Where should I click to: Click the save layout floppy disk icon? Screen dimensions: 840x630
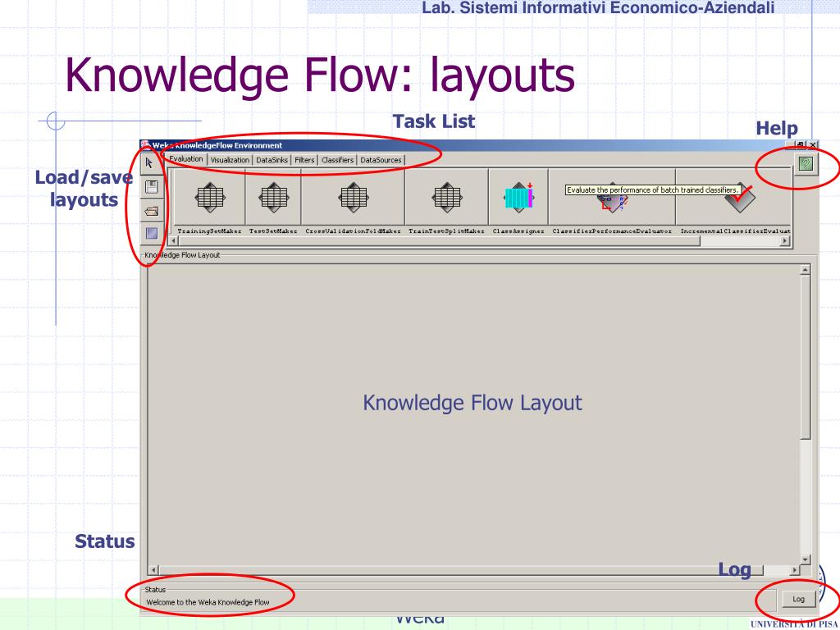[152, 187]
